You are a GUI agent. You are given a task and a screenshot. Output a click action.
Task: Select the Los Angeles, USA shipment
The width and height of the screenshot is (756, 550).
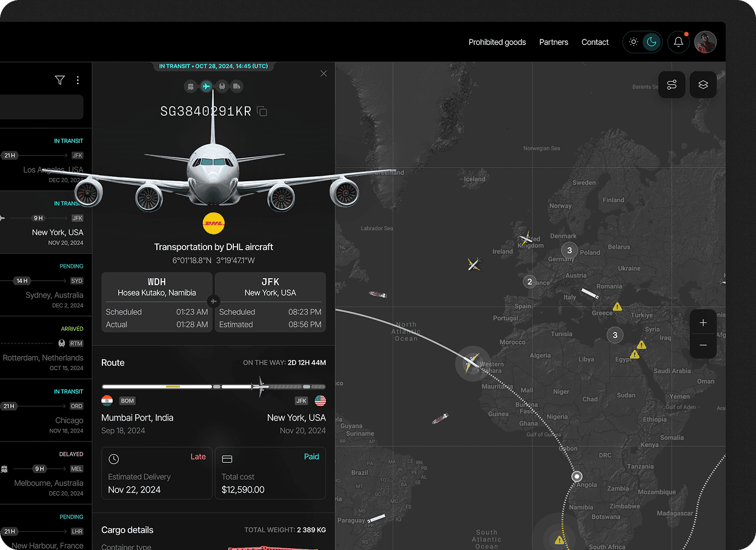(x=46, y=160)
